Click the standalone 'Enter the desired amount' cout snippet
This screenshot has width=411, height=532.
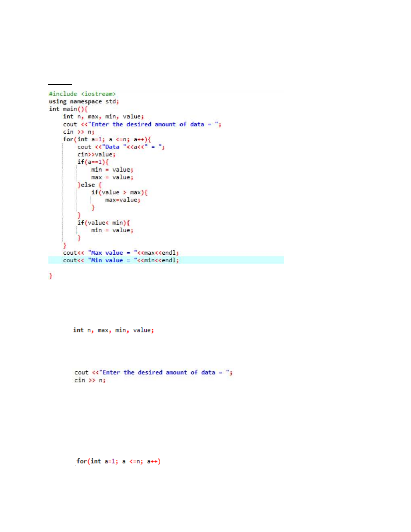point(153,372)
